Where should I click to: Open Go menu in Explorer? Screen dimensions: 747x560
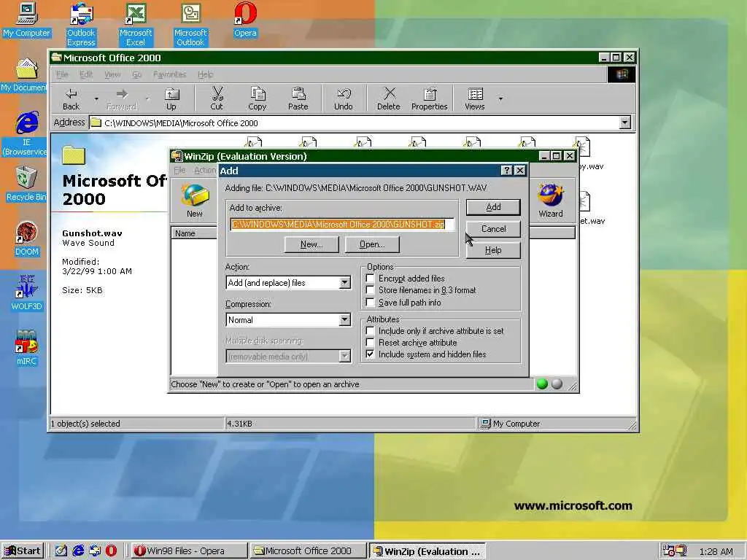pos(136,74)
